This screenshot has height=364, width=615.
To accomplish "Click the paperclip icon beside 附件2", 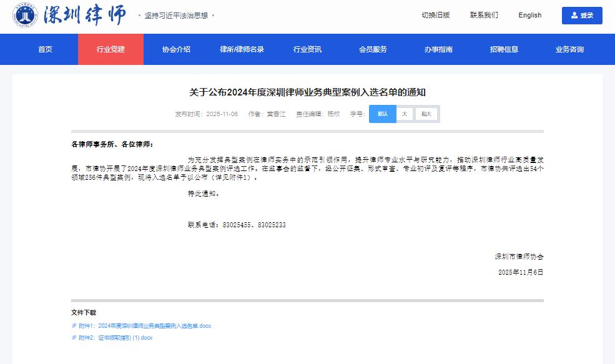I will click(74, 338).
